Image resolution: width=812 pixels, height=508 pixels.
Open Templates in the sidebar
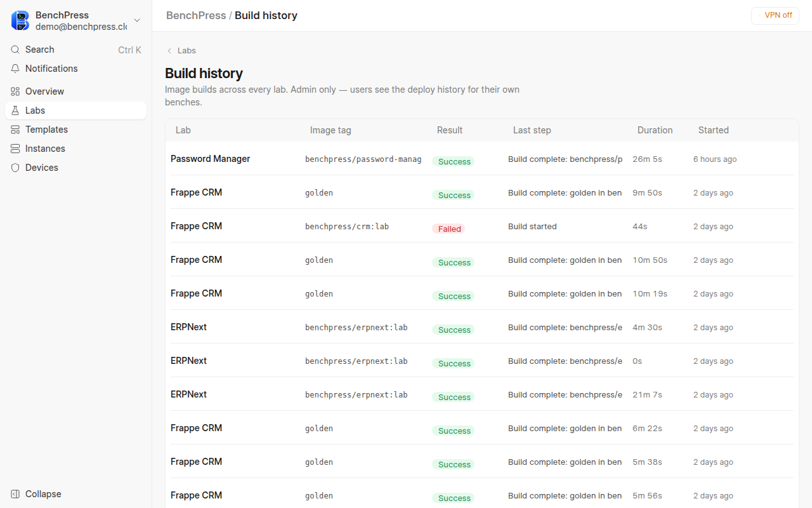[75, 130]
